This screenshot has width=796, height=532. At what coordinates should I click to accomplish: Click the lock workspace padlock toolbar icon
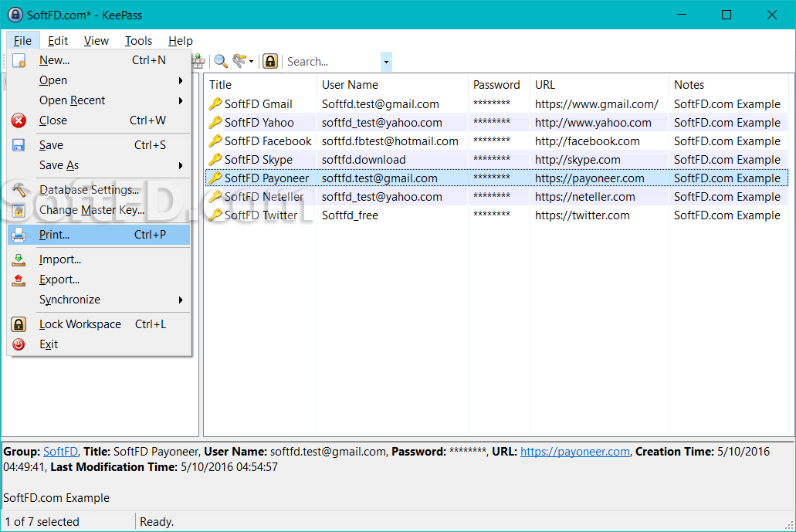tap(270, 62)
